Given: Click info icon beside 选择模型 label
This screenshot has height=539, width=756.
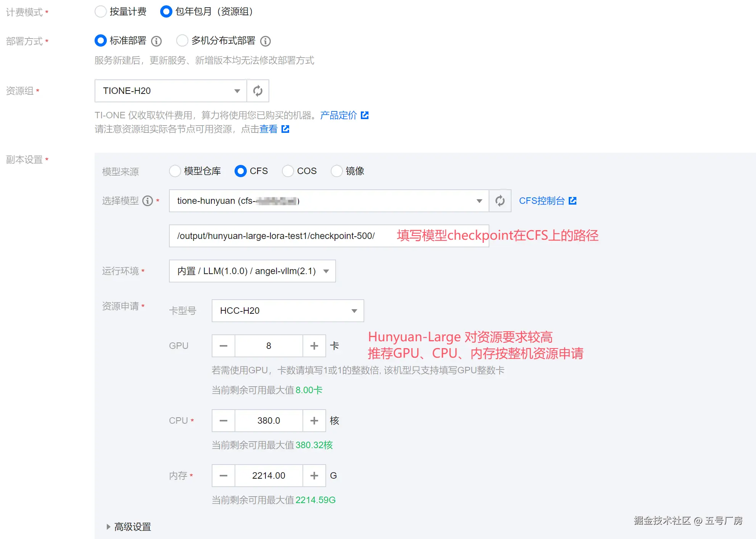Looking at the screenshot, I should coord(148,201).
